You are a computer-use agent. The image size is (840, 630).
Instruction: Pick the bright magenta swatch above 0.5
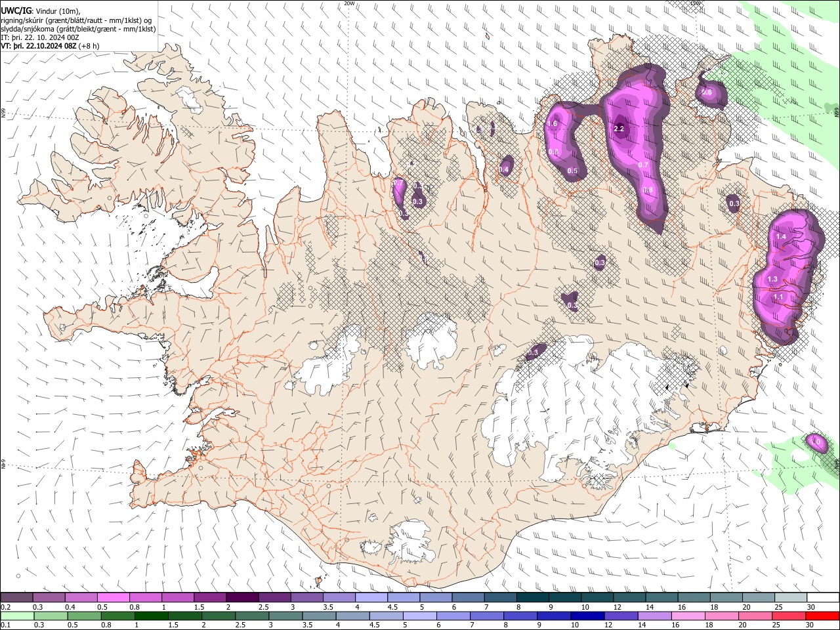[x=113, y=597]
